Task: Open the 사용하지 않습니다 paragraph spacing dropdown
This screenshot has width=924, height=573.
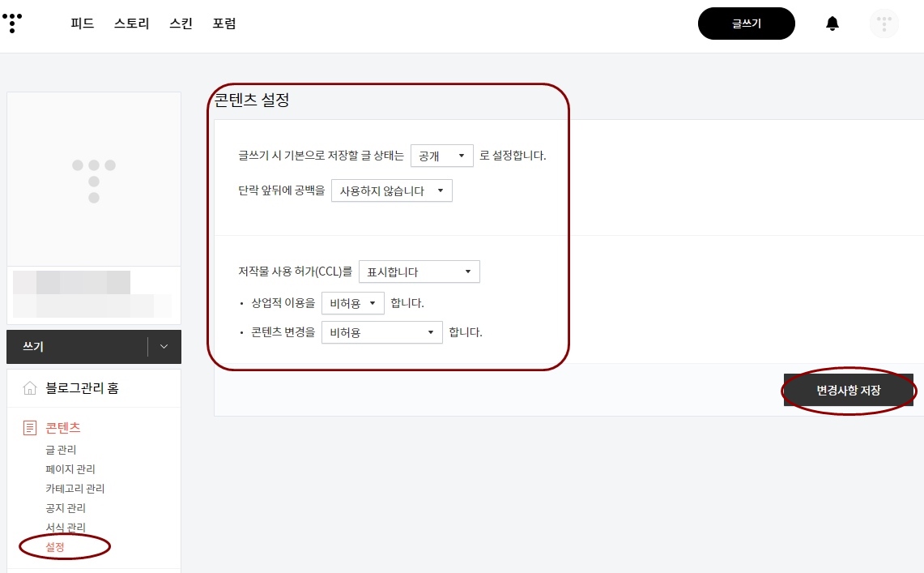Action: tap(391, 190)
